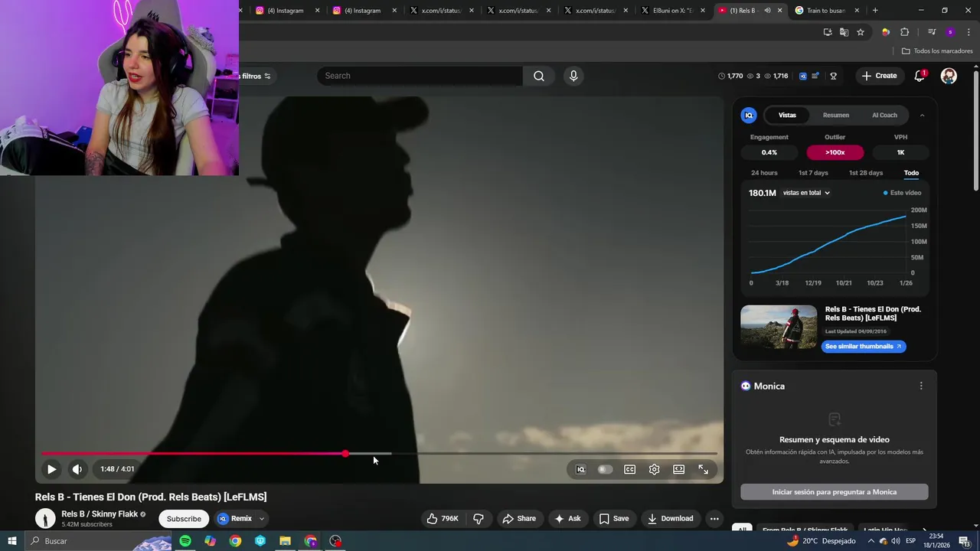The width and height of the screenshot is (980, 551).
Task: Open the Chrome three-dot menu
Action: (969, 32)
